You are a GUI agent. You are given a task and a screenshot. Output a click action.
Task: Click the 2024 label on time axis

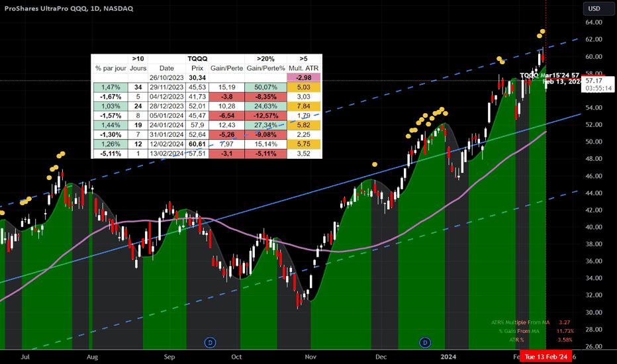[x=448, y=357]
